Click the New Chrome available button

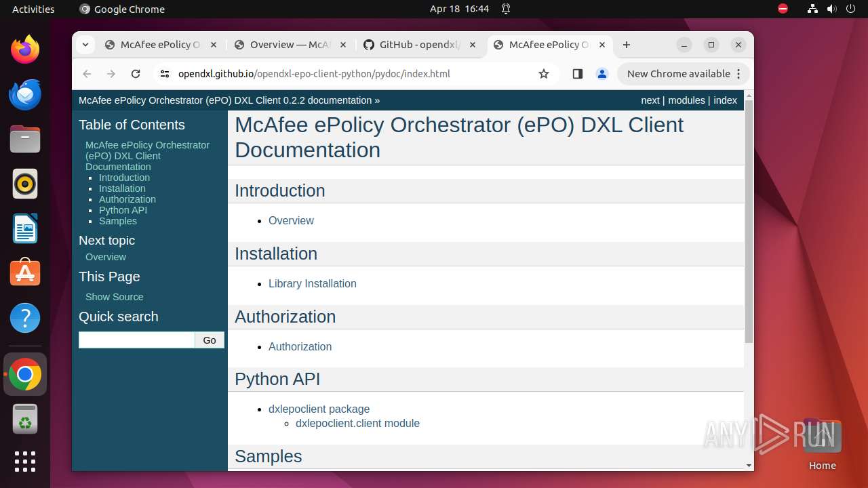[x=678, y=74]
